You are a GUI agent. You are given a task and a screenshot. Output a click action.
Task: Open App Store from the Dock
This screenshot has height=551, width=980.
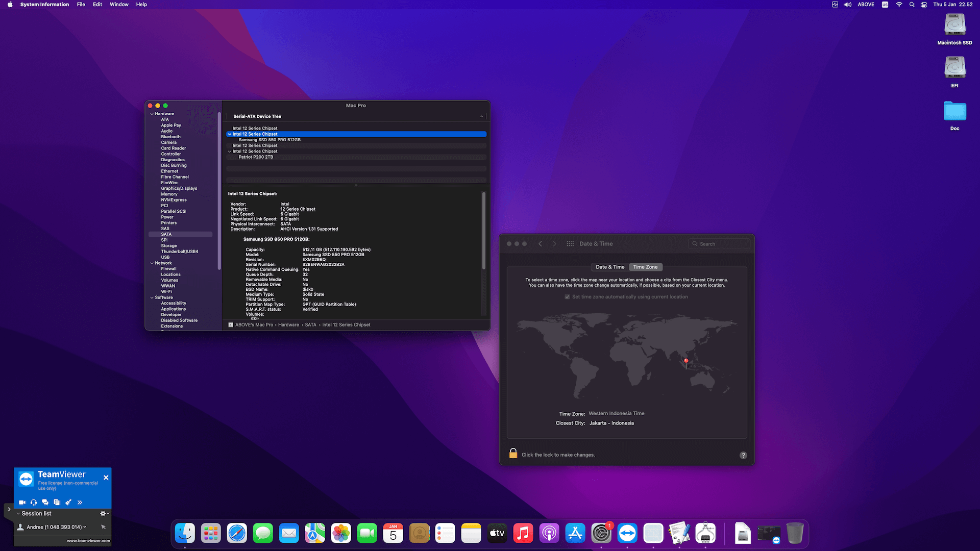pos(575,534)
